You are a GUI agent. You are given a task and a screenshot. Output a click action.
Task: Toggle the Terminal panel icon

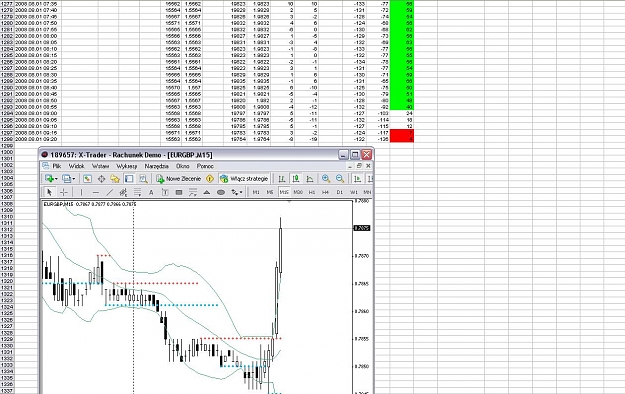tap(129, 179)
